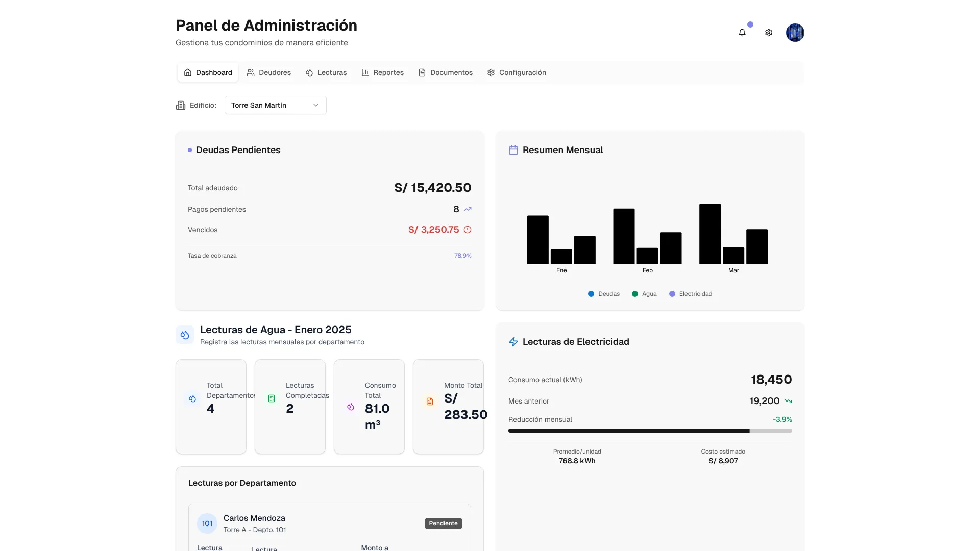Click the notifications bell icon
This screenshot has width=980, height=551.
[x=742, y=33]
